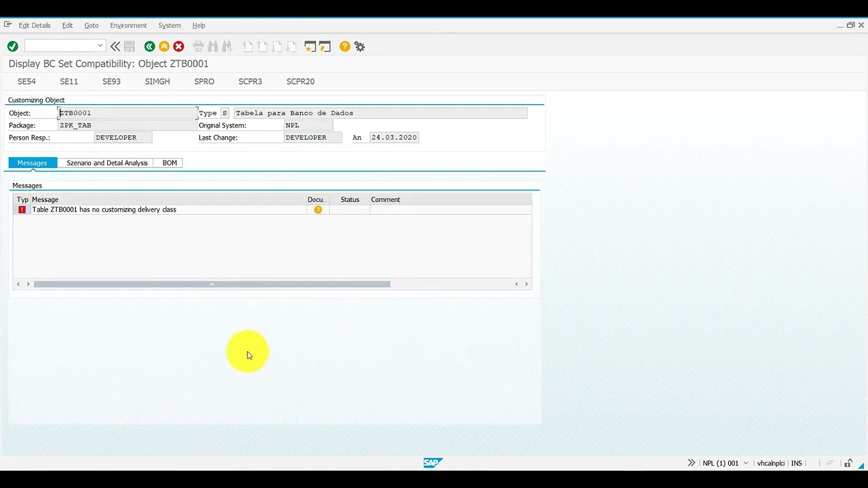Open the SPRO shortcut button
Screen dimensions: 868x488
[204, 81]
